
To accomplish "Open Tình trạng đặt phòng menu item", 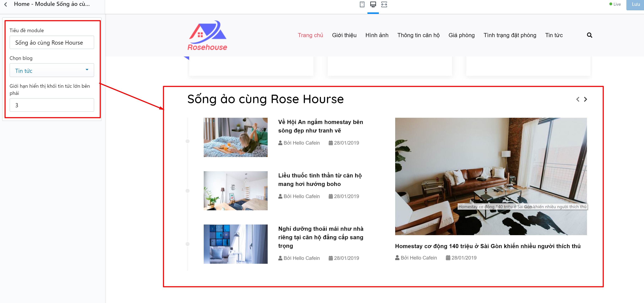I will (510, 35).
